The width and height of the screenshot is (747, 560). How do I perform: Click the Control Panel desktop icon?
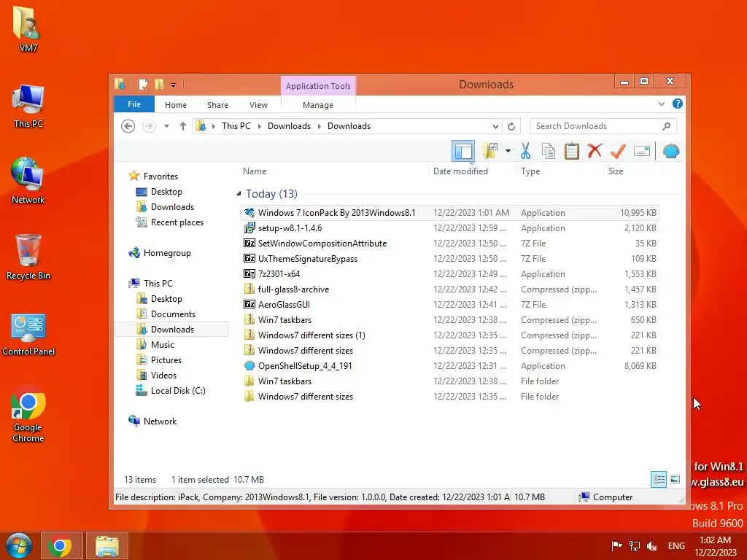tap(28, 334)
